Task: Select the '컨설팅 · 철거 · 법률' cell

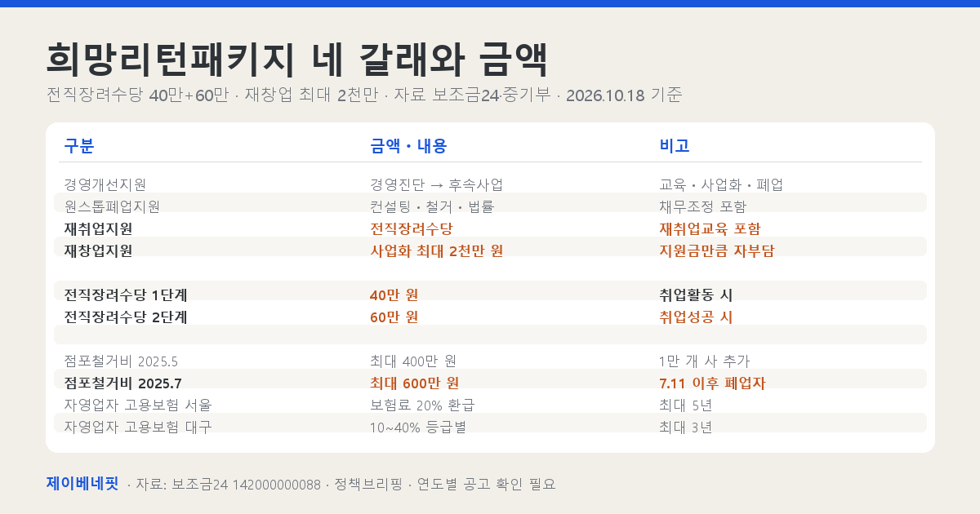Action: pyautogui.click(x=432, y=206)
